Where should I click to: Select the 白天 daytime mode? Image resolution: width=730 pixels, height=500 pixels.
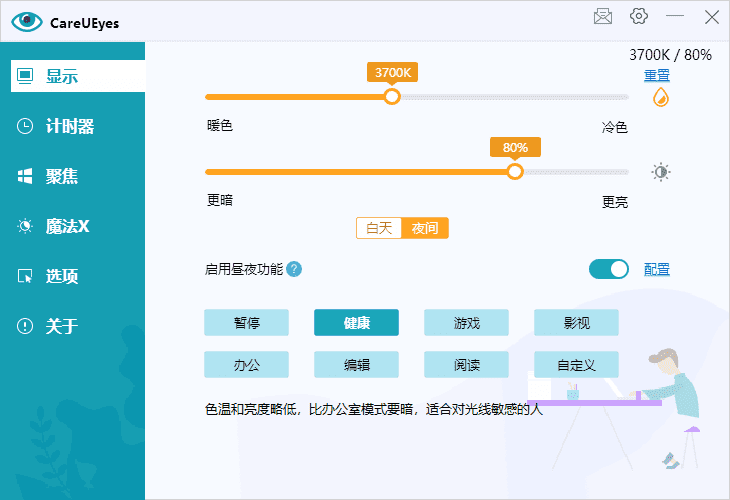(379, 228)
